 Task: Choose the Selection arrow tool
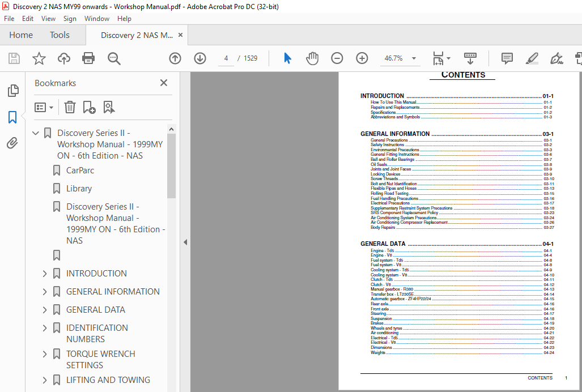(x=288, y=58)
